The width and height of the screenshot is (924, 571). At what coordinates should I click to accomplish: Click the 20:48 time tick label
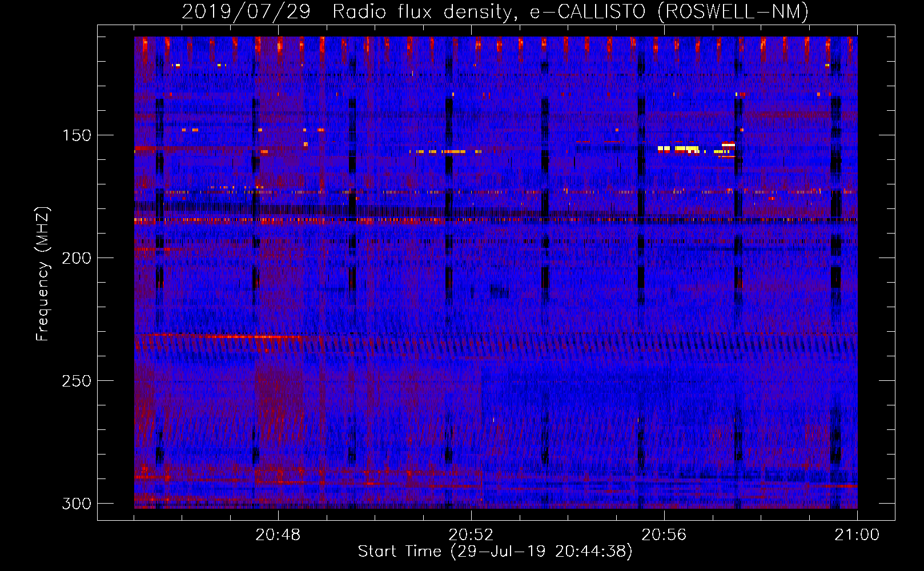278,535
